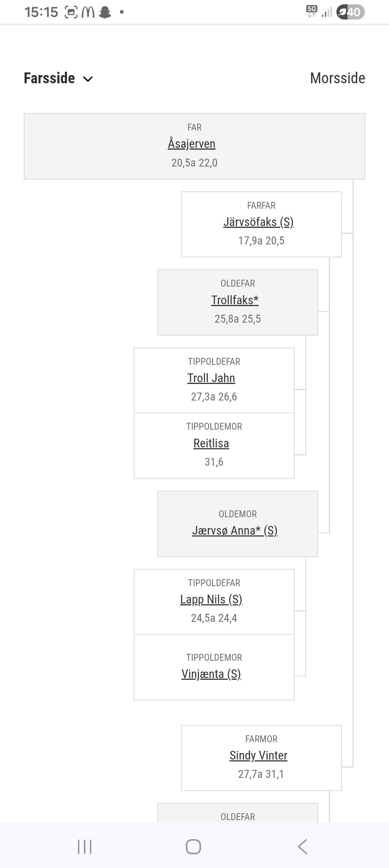Open the Åsajerven horse link
The image size is (389, 868).
point(192,144)
